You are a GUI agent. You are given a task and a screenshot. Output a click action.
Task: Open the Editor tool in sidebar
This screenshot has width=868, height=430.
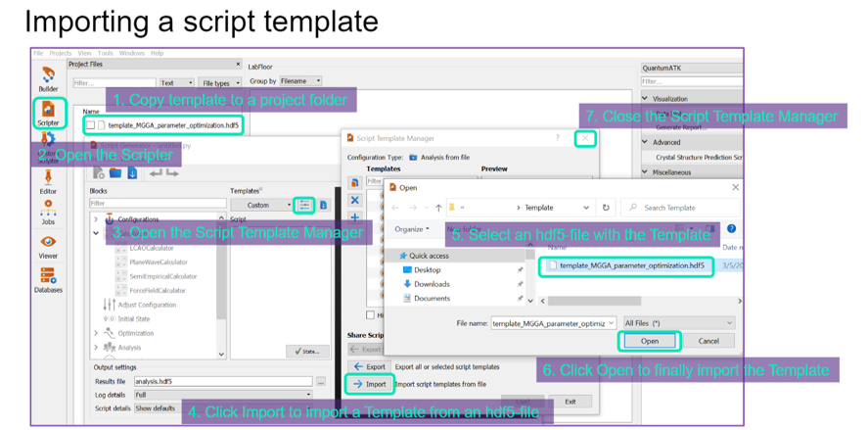(48, 182)
